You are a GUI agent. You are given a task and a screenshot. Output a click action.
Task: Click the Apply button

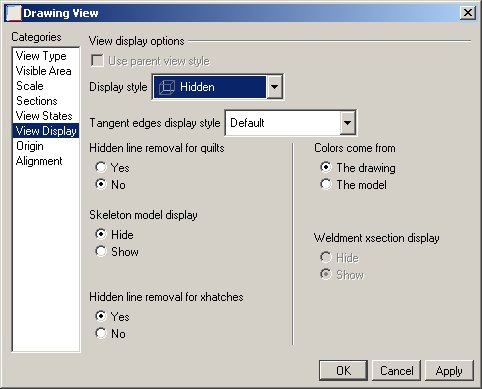(449, 370)
